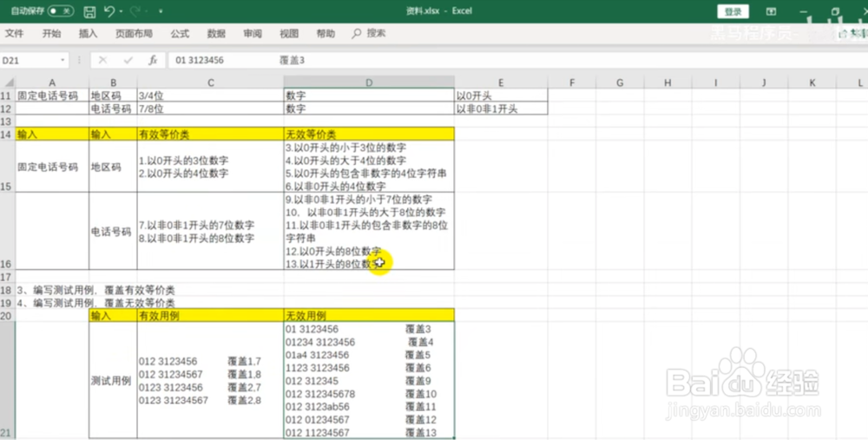Select column C header
The image size is (868, 440).
tap(210, 82)
